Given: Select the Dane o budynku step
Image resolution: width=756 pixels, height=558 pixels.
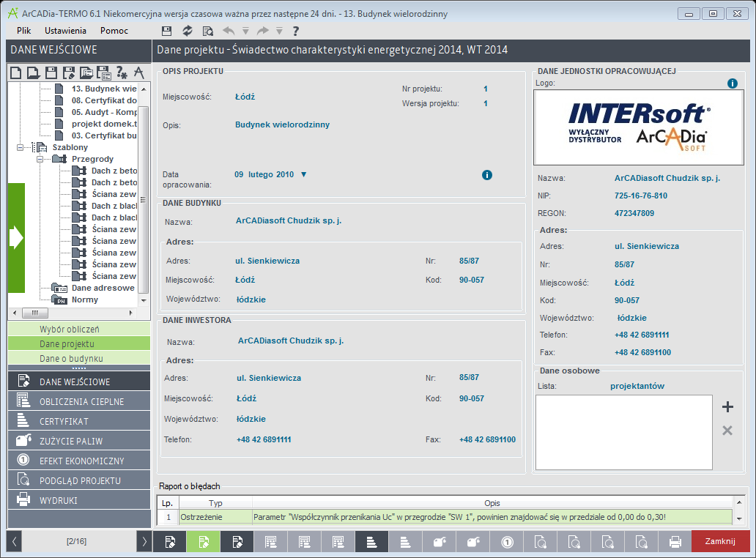Looking at the screenshot, I should pos(79,358).
